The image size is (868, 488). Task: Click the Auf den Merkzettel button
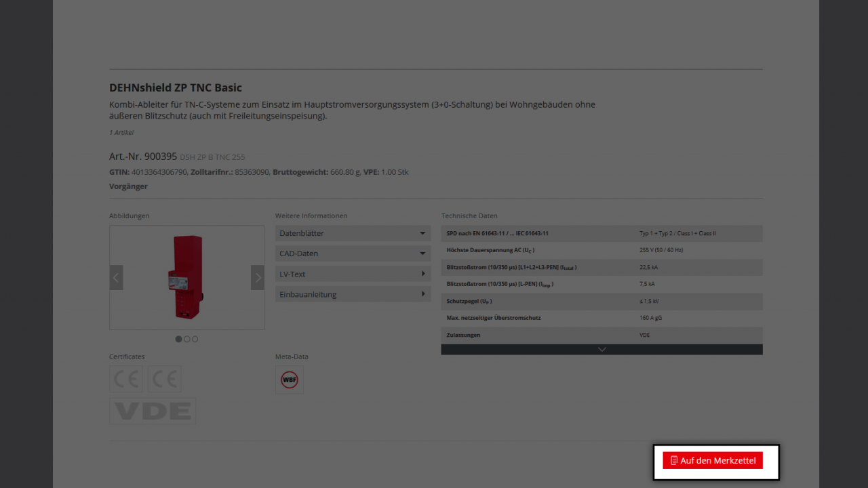click(713, 461)
